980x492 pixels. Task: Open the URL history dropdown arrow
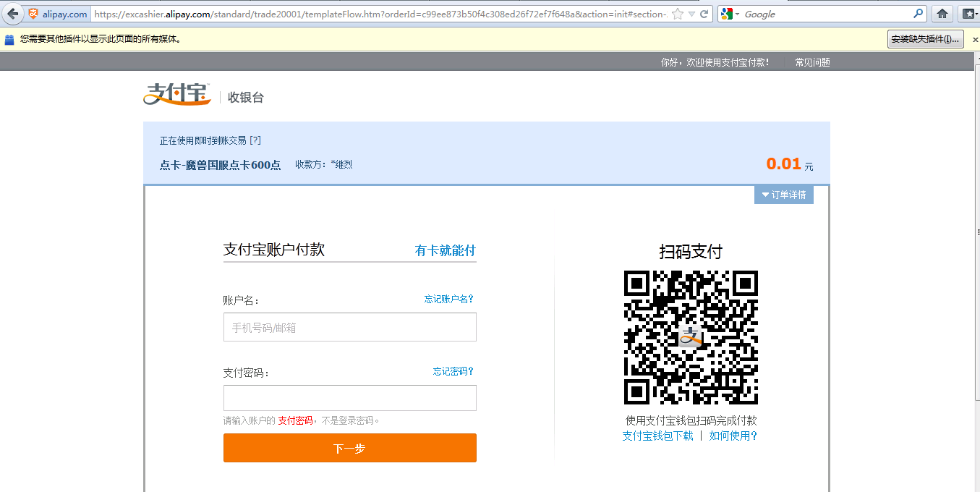pos(691,14)
